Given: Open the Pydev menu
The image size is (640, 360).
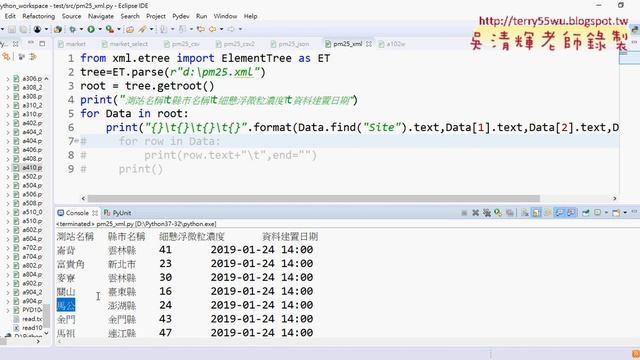Looking at the screenshot, I should pyautogui.click(x=180, y=16).
